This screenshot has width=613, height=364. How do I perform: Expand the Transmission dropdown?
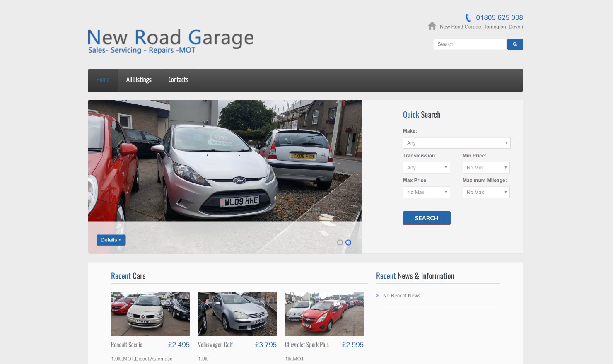[x=426, y=168]
